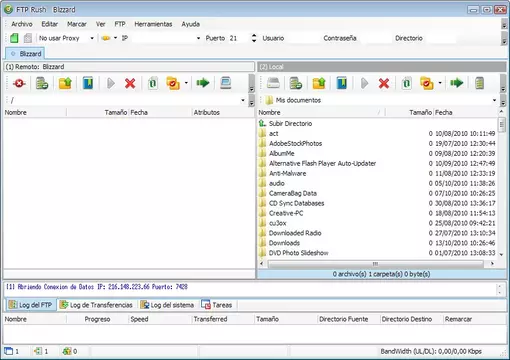The width and height of the screenshot is (510, 360).
Task: Open the Herramientas menu
Action: tap(153, 24)
